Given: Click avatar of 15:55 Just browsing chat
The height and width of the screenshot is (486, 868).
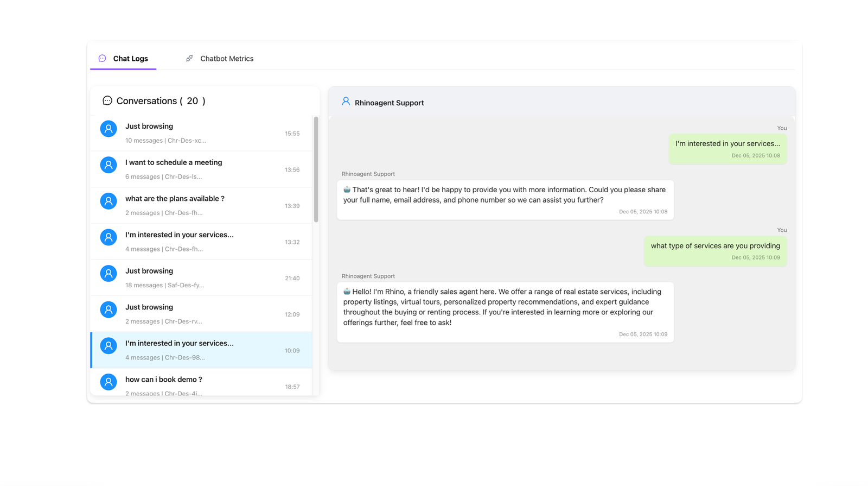Looking at the screenshot, I should (108, 129).
